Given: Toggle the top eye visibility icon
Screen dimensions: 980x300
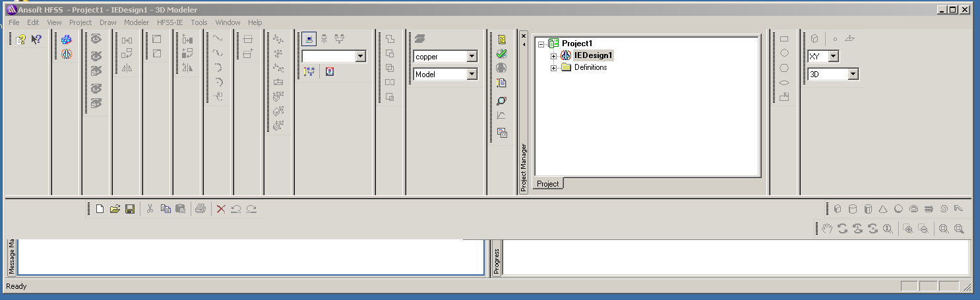Looking at the screenshot, I should 96,40.
